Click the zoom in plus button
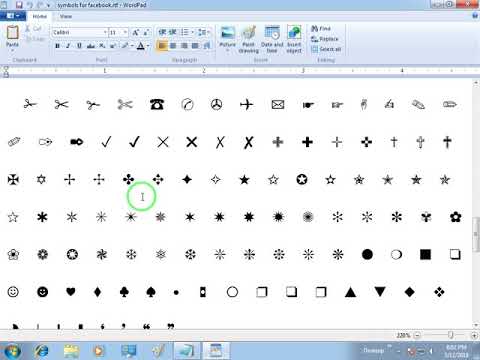This screenshot has height=360, width=480. [474, 335]
